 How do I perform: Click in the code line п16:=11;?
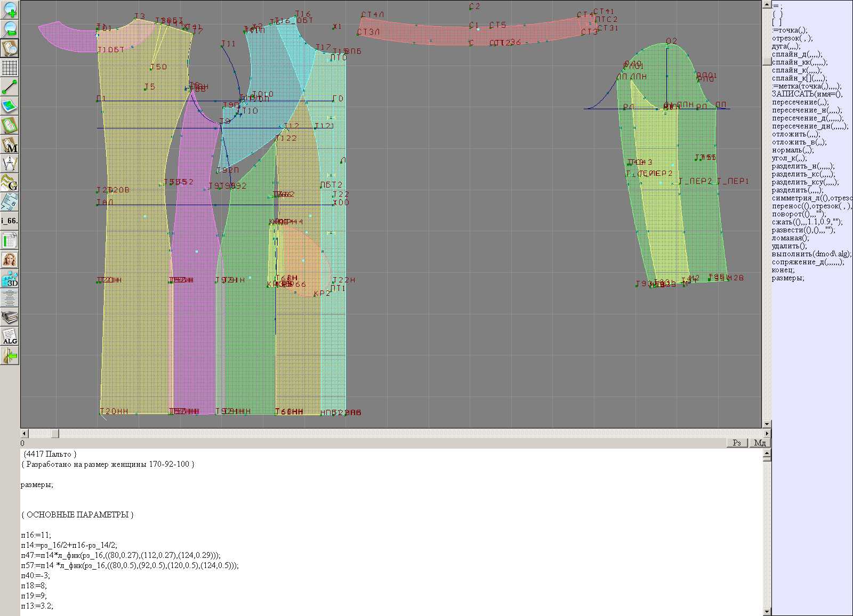[36, 535]
